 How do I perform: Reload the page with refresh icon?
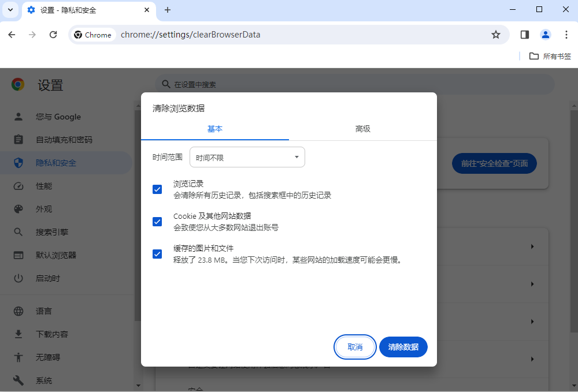[x=53, y=35]
